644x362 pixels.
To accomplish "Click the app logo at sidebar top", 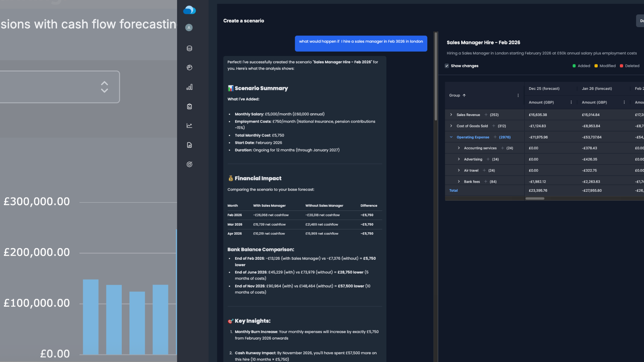I will point(190,10).
